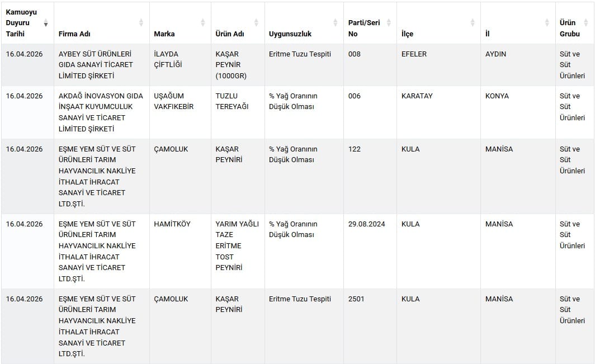Click the Marka column sort arrows

(202, 23)
